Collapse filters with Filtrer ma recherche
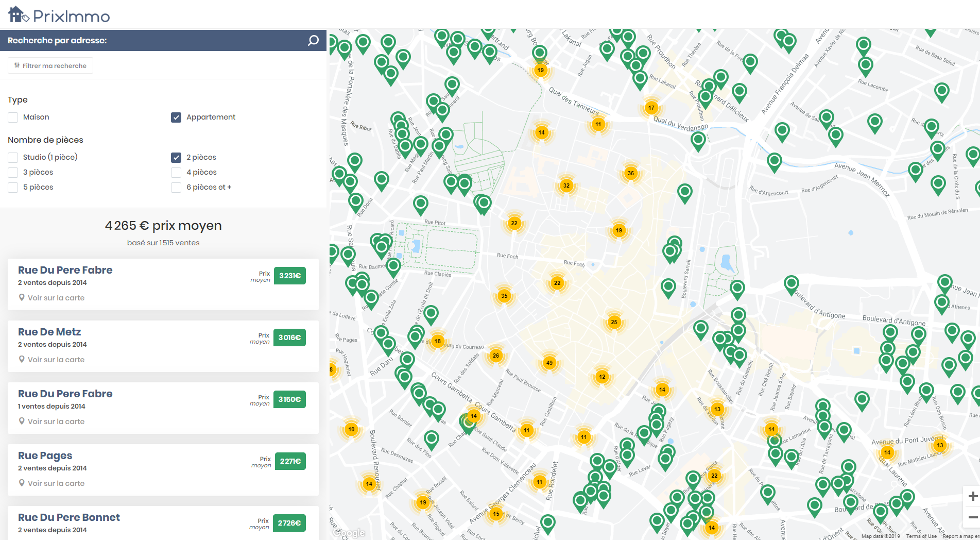The width and height of the screenshot is (980, 540). pos(50,65)
